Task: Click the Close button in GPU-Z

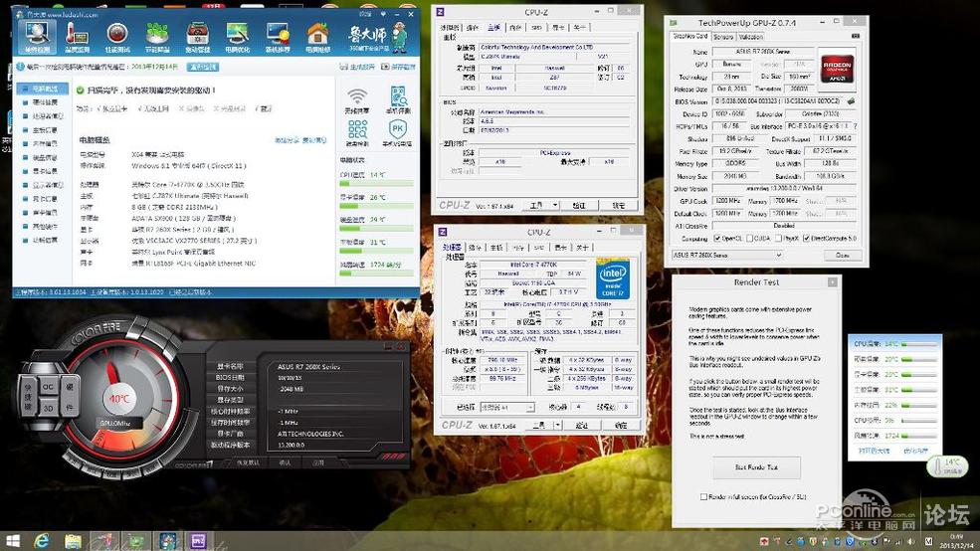Action: (x=842, y=255)
